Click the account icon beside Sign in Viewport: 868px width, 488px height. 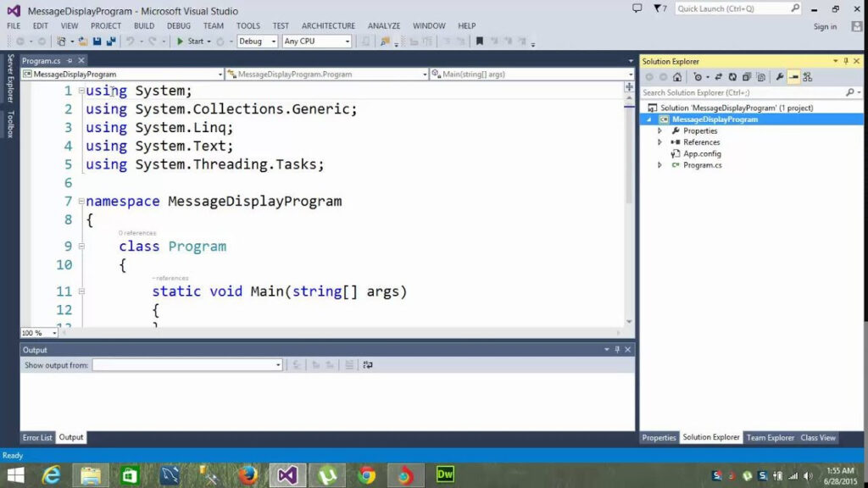tap(857, 26)
